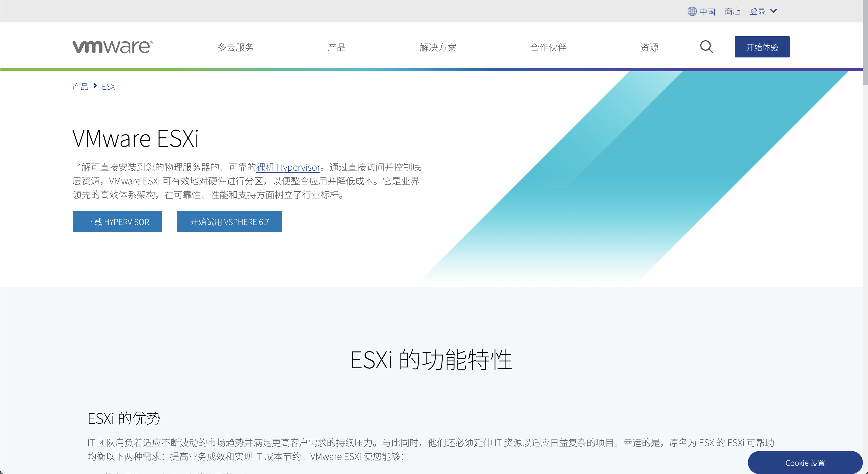Open Cookie 设置 settings button

[x=805, y=463]
